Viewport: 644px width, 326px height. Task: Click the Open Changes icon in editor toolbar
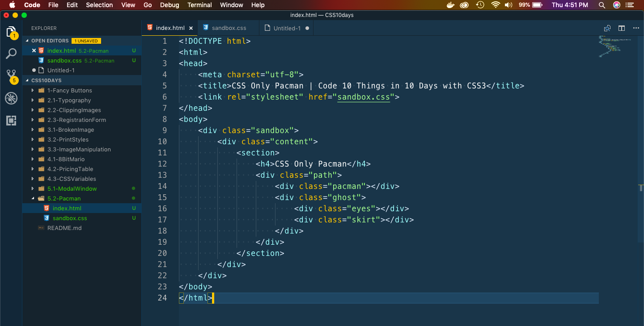click(x=607, y=28)
